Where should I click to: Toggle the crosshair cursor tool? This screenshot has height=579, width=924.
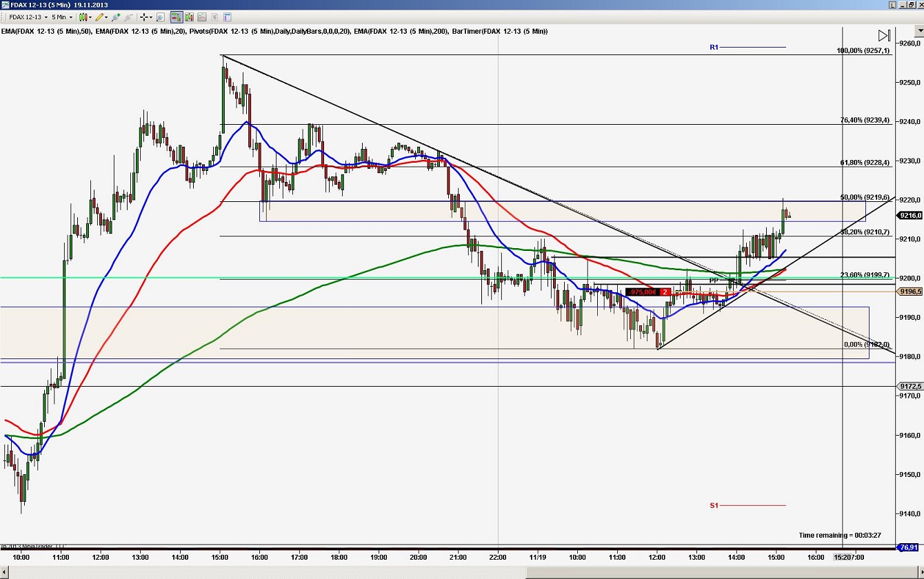click(143, 17)
